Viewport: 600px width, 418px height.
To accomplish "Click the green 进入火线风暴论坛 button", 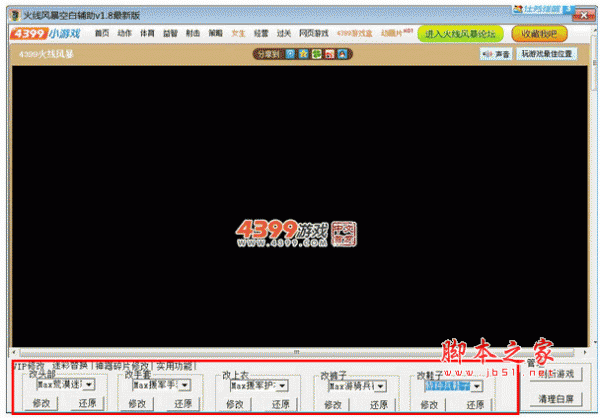I will pyautogui.click(x=460, y=34).
